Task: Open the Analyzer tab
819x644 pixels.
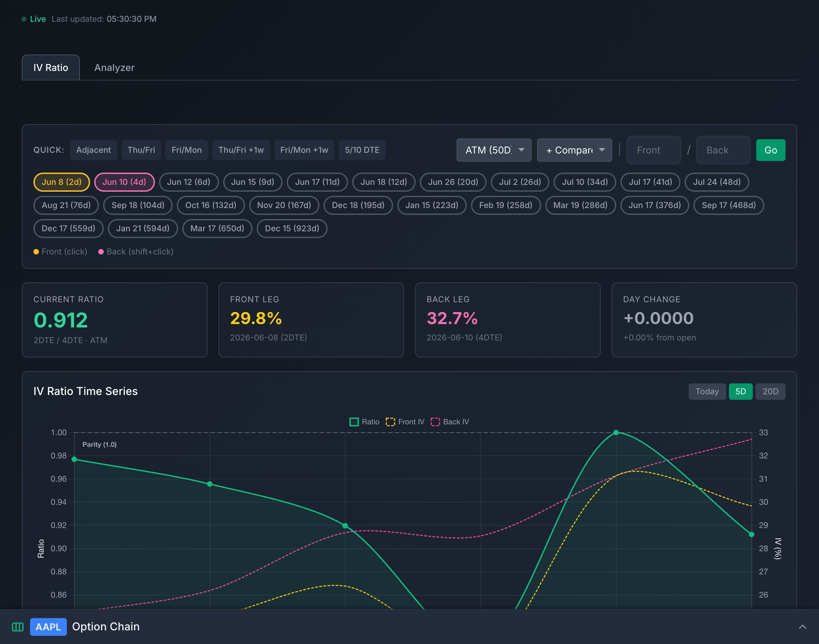Action: (x=114, y=68)
